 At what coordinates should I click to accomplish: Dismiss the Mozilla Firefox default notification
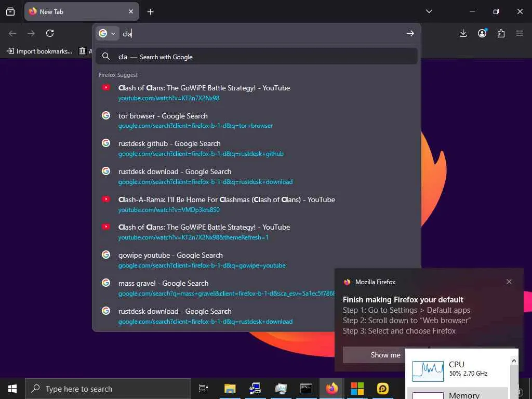tap(509, 282)
